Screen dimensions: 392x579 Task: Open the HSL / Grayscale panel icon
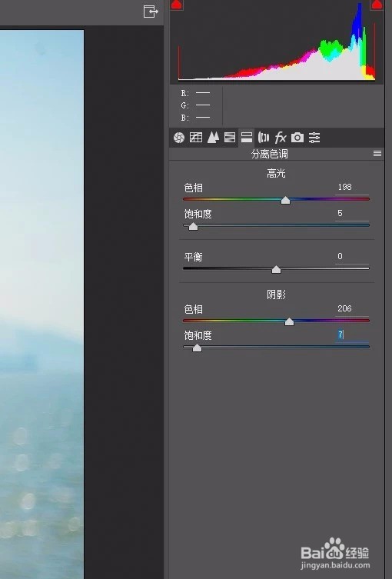tap(230, 138)
